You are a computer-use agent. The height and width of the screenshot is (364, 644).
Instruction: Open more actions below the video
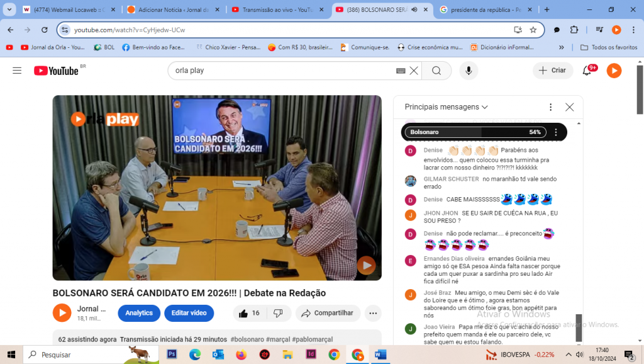[x=373, y=313]
